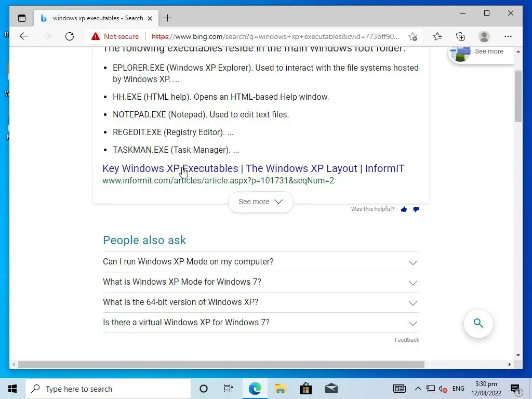Viewport: 532px width, 399px height.
Task: Click the REGEDIT.EXE list item text
Action: pyautogui.click(x=173, y=132)
